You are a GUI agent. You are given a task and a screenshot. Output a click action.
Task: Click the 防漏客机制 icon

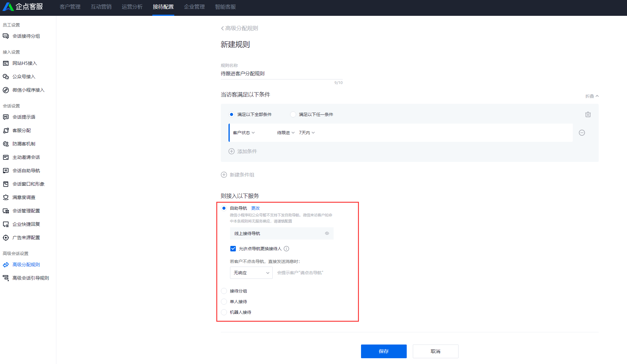click(6, 144)
